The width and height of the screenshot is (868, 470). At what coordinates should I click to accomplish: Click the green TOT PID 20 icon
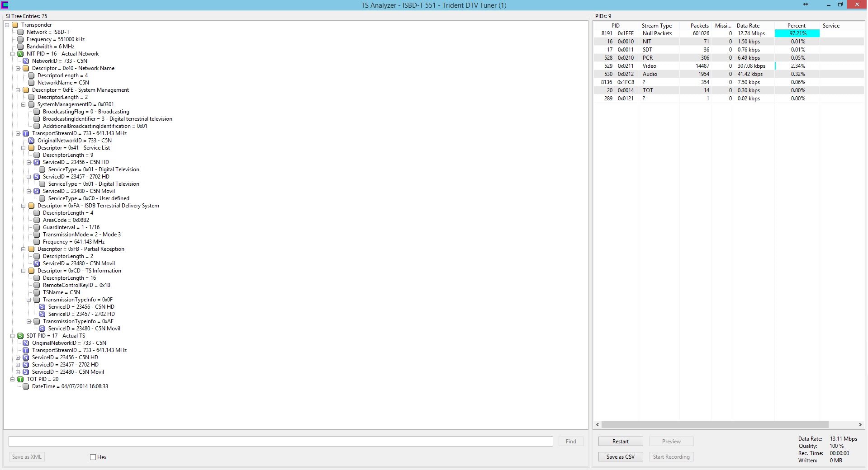tap(20, 379)
